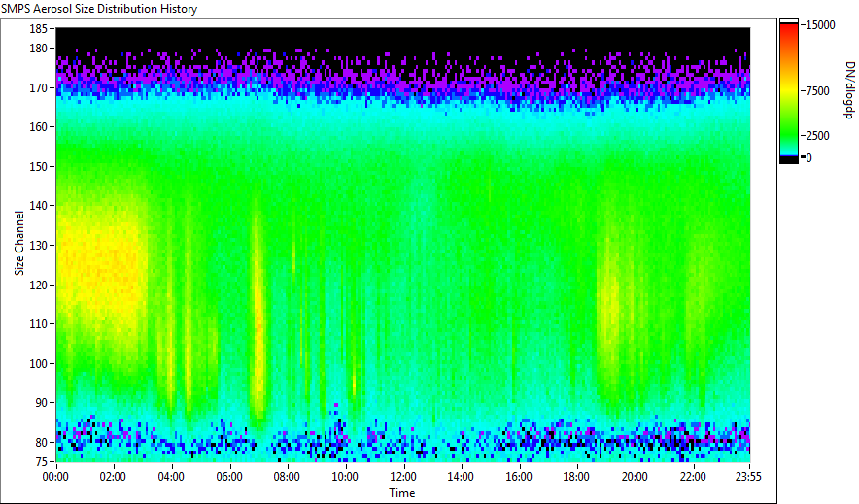Click the 185 size channel tick

[x=38, y=28]
